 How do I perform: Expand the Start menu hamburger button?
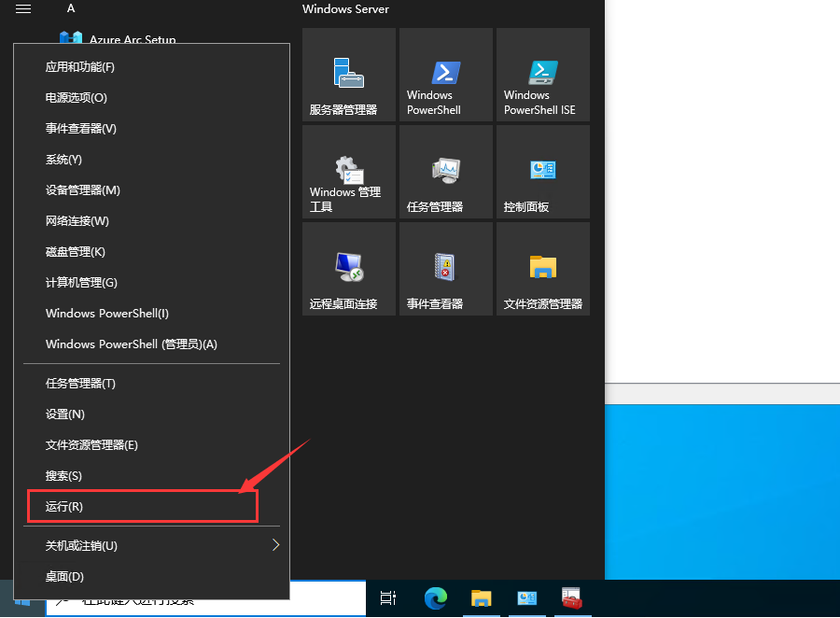click(23, 8)
